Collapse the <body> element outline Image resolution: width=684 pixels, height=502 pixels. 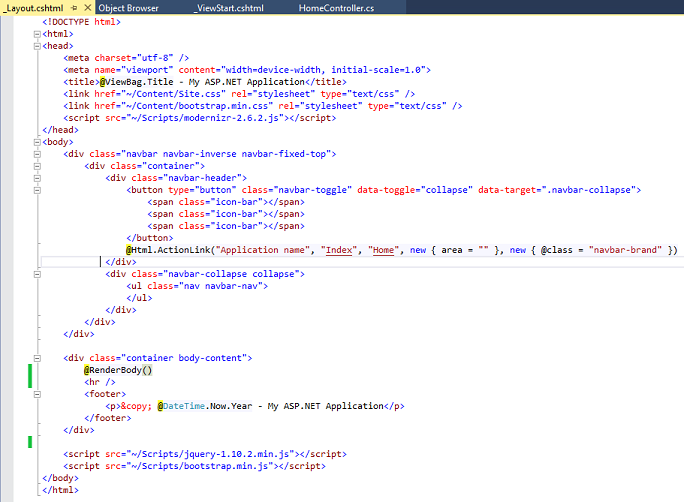pyautogui.click(x=37, y=142)
